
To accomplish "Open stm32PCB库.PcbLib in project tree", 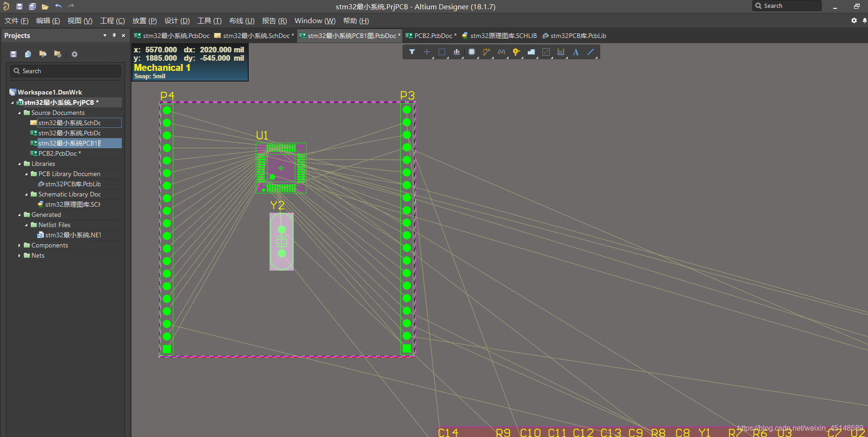I will (72, 184).
